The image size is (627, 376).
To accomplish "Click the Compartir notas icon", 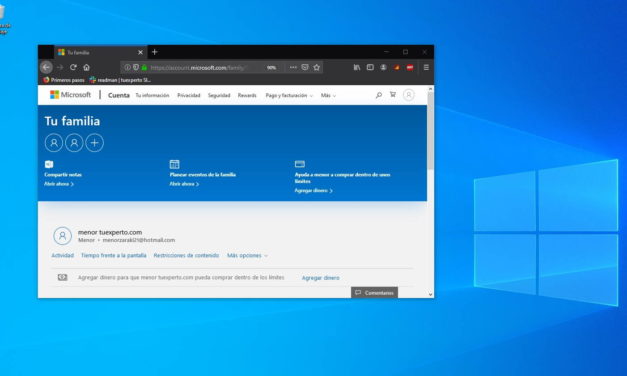I will pyautogui.click(x=49, y=164).
